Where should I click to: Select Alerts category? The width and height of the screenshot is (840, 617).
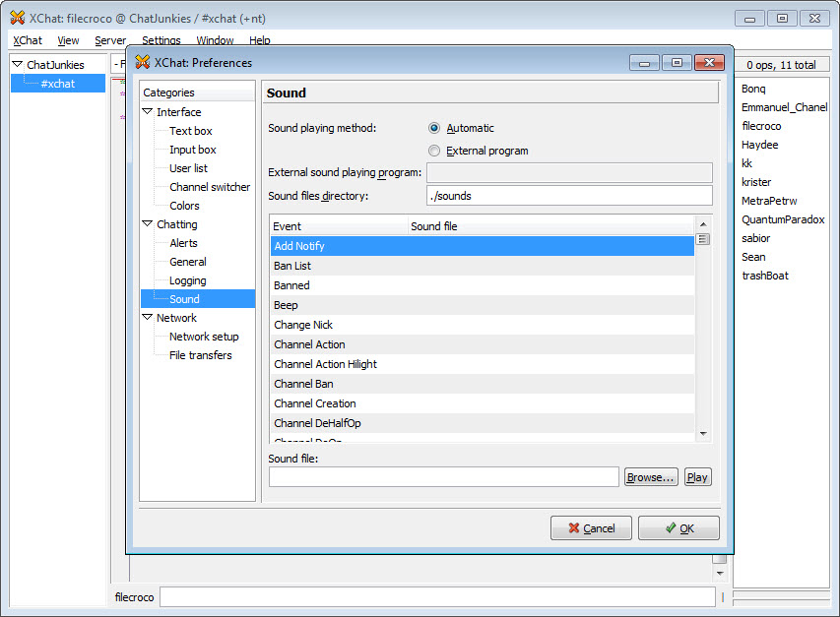pos(183,243)
